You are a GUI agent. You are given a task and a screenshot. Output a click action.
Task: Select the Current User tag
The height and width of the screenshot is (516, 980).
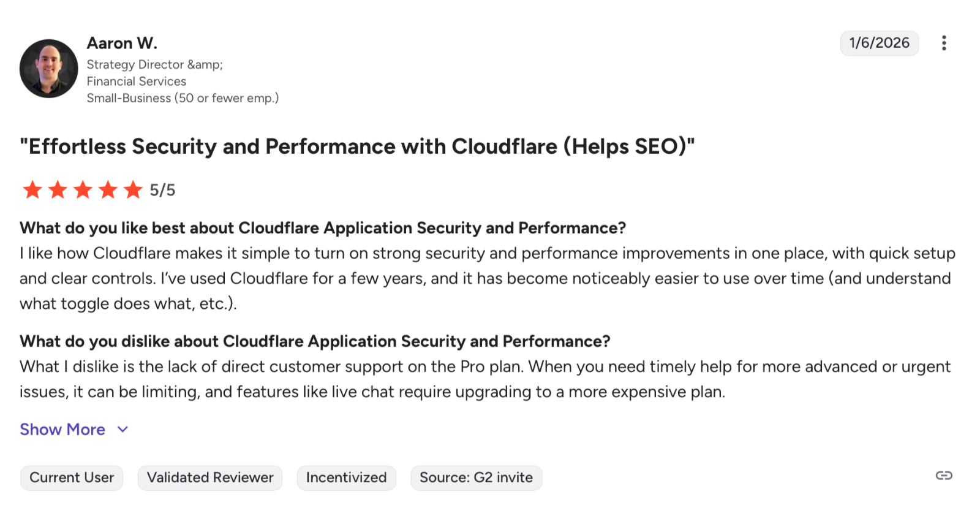click(x=72, y=477)
